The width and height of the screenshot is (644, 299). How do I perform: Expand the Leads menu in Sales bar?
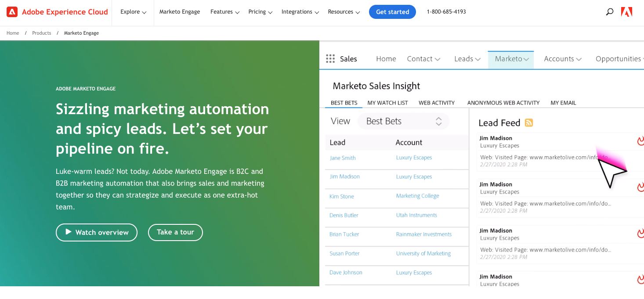pyautogui.click(x=467, y=59)
